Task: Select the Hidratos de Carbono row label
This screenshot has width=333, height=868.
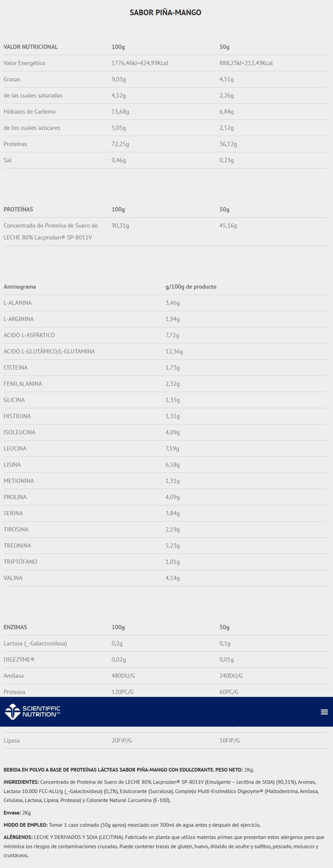Action: coord(30,112)
